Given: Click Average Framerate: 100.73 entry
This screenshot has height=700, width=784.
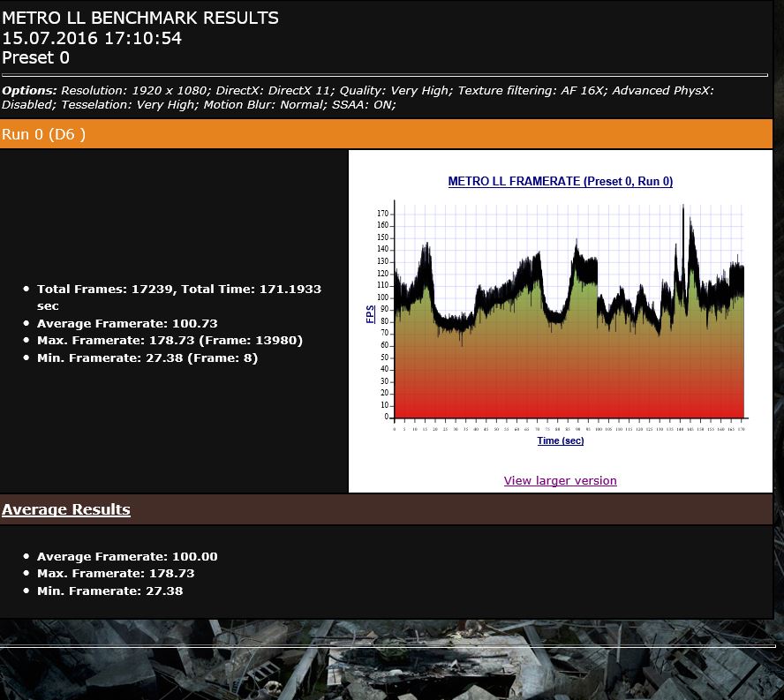Looking at the screenshot, I should point(127,323).
